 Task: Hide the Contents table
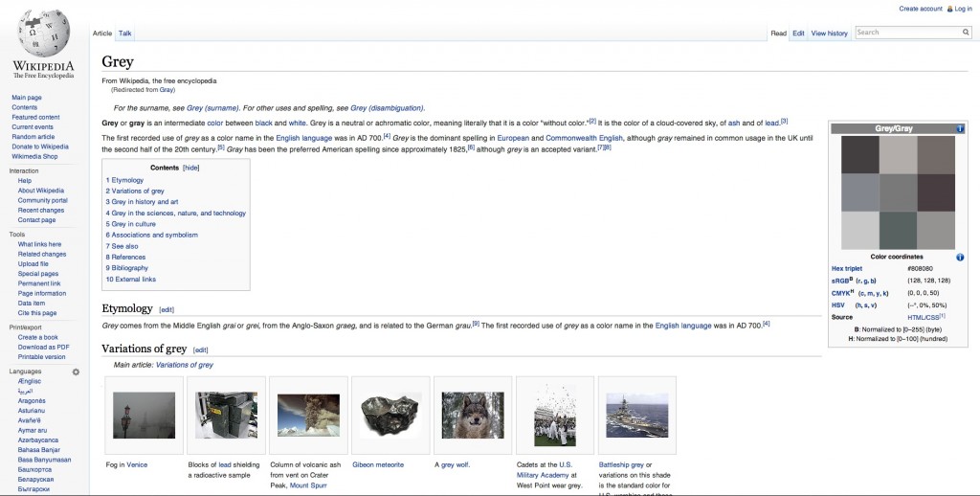click(191, 167)
